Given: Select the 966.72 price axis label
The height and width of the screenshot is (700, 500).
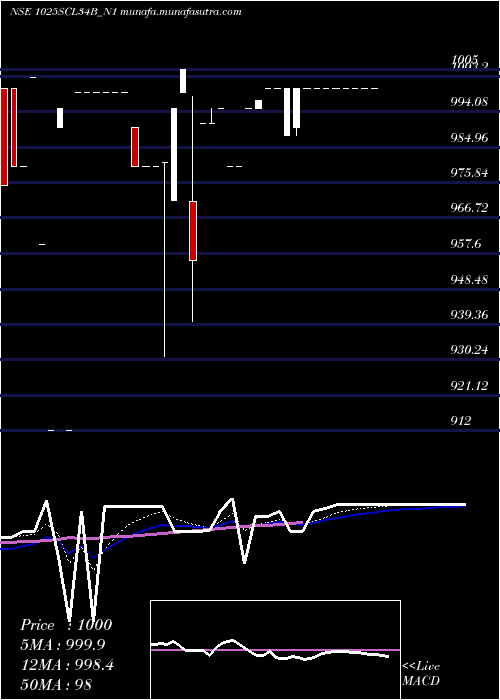Looking at the screenshot, I should (469, 208).
